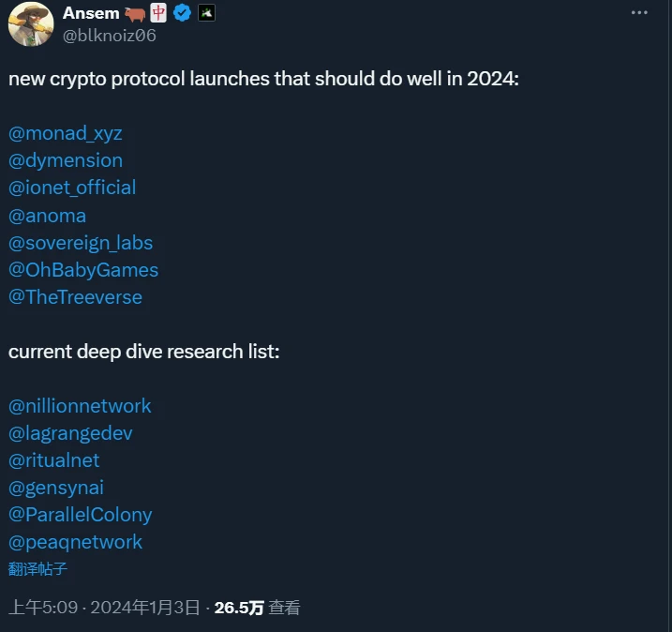
Task: Open the @ParallelColony mention
Action: pyautogui.click(x=80, y=515)
